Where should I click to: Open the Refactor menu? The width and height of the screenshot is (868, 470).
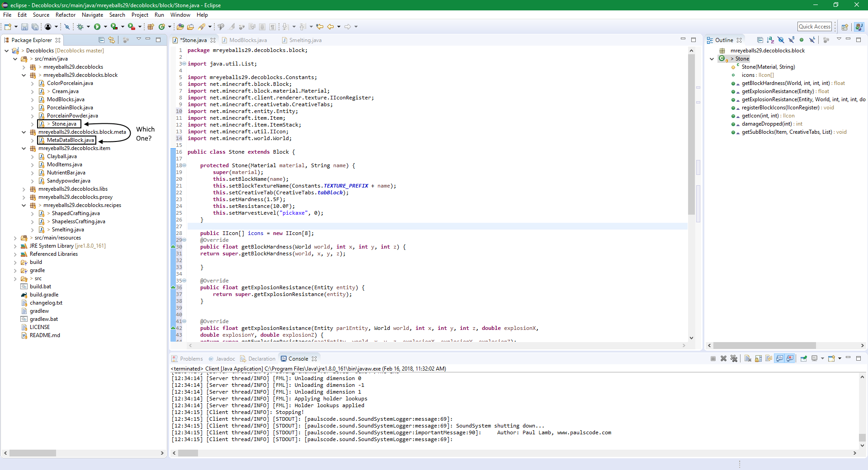66,15
